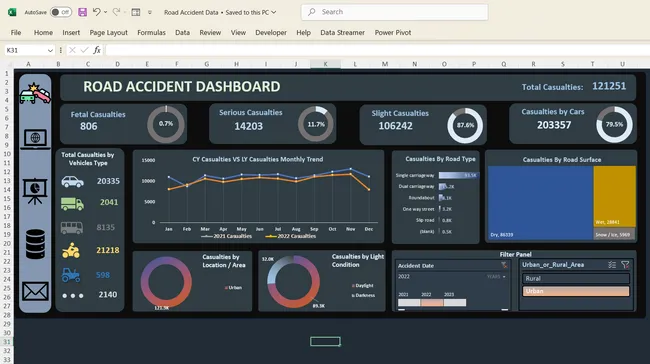Image resolution: width=650 pixels, height=364 pixels.
Task: Open the YEARS time level dropdown
Action: coord(496,277)
